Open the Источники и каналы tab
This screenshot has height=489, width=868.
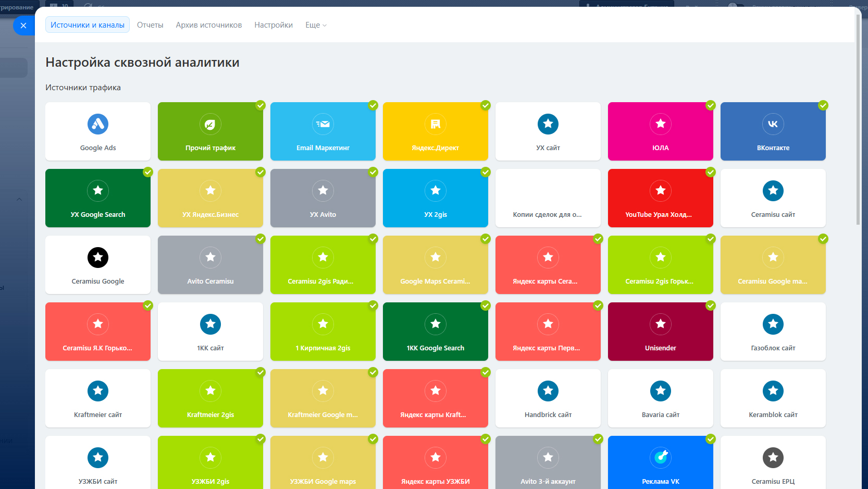coord(88,25)
